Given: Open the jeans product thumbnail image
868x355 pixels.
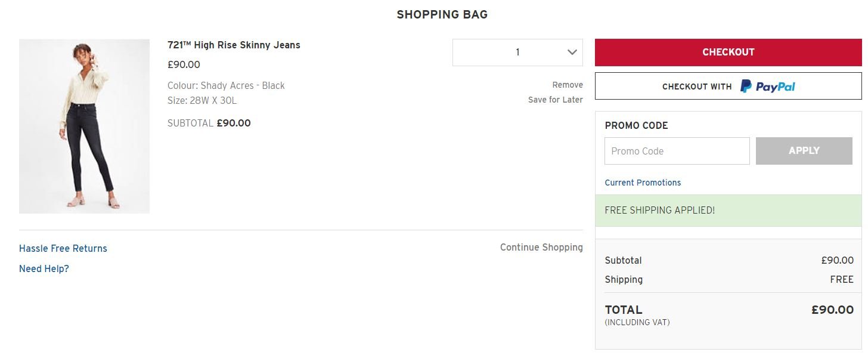Looking at the screenshot, I should pyautogui.click(x=84, y=126).
